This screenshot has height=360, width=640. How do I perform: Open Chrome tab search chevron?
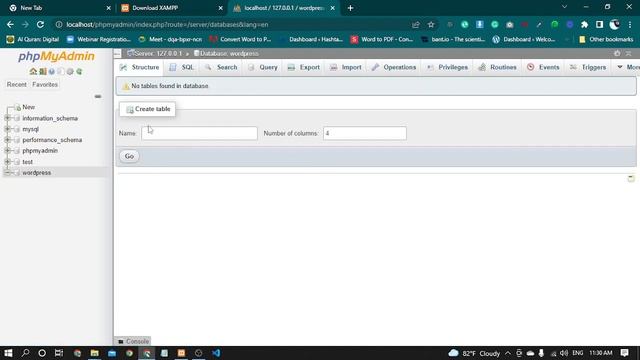[564, 7]
